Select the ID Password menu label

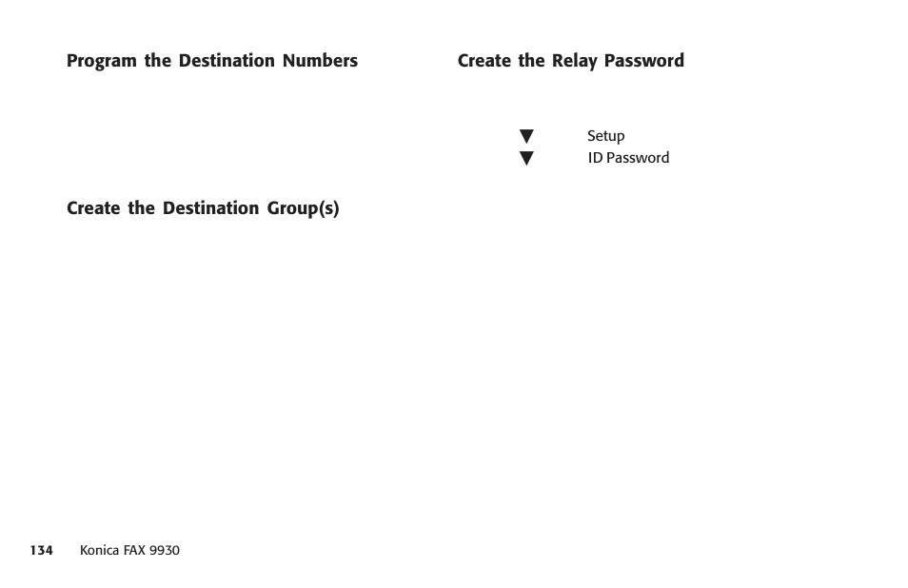click(628, 158)
